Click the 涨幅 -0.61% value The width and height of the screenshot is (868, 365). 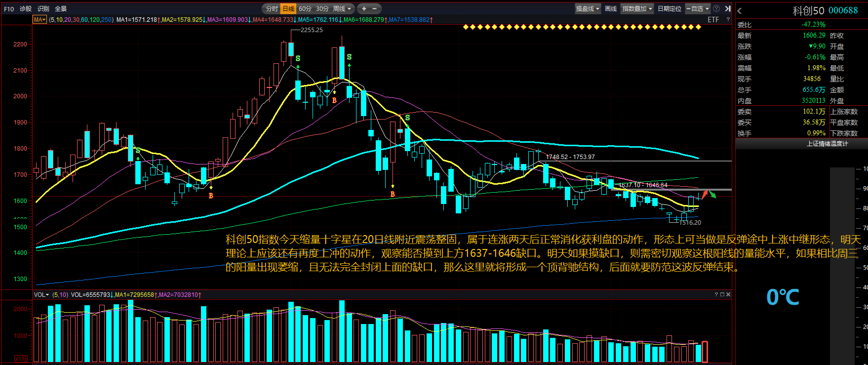pyautogui.click(x=815, y=57)
